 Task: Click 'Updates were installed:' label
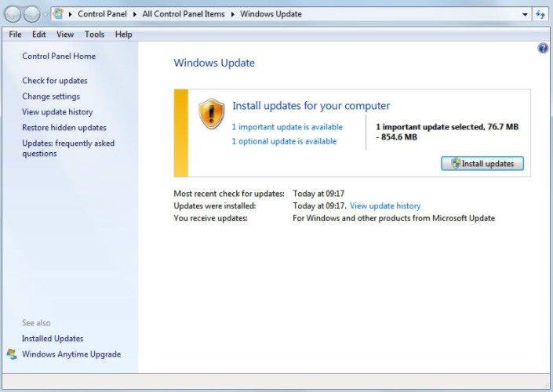215,206
